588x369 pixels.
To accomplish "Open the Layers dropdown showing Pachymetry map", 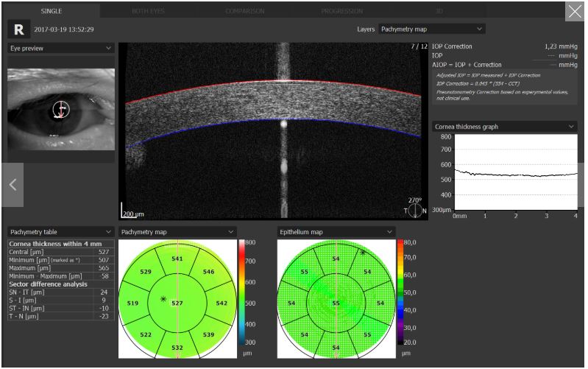I will tap(432, 29).
